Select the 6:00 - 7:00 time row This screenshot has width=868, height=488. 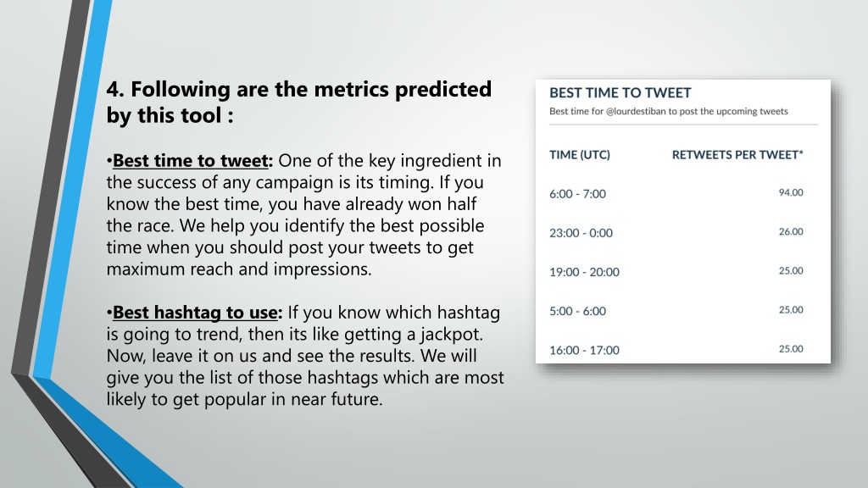tap(676, 194)
